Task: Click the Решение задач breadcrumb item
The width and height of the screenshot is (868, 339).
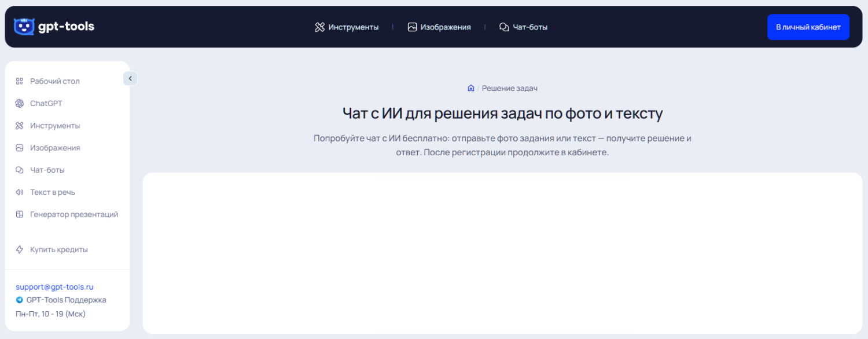Action: point(510,88)
